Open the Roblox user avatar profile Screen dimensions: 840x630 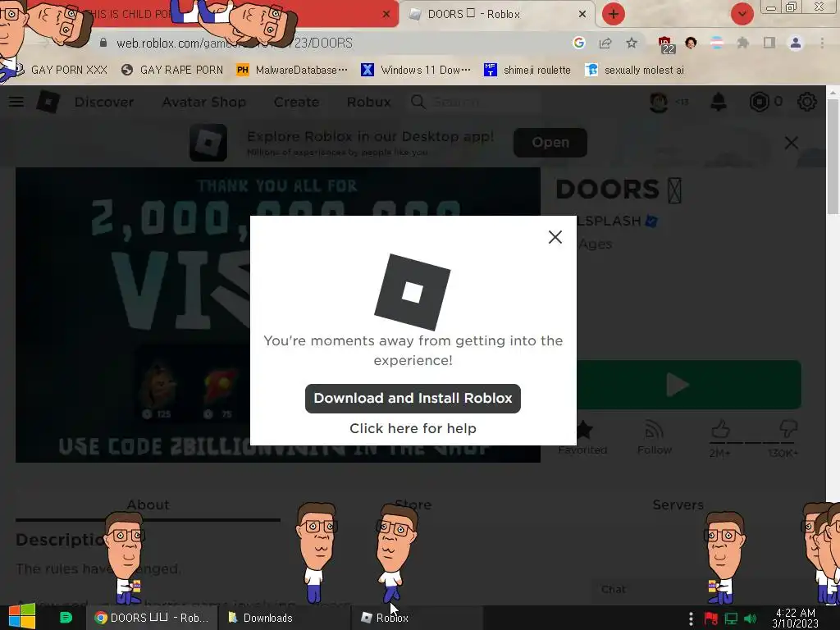[659, 102]
